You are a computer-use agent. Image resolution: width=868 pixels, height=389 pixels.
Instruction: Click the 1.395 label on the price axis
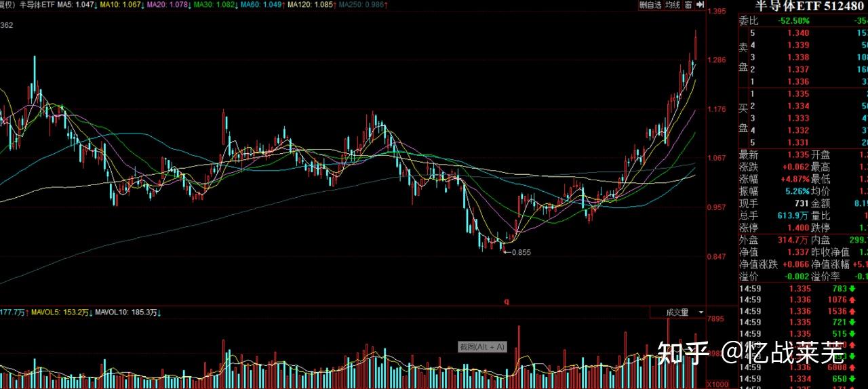tap(717, 12)
